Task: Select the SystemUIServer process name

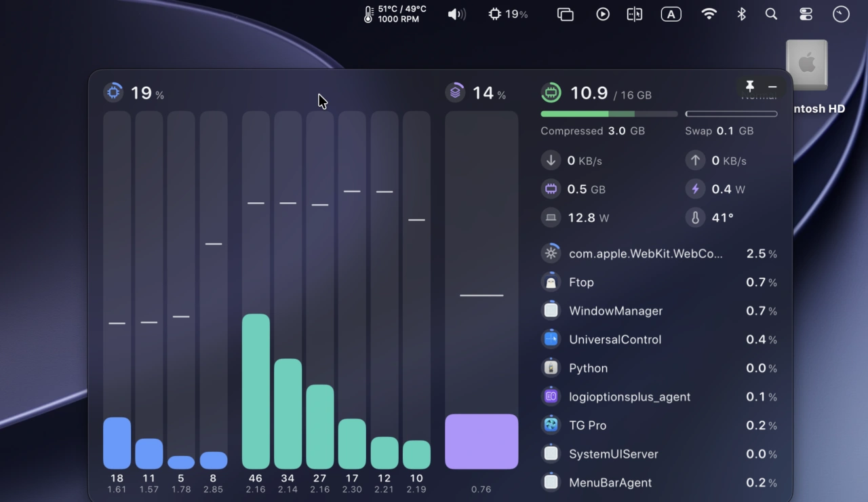Action: 614,454
